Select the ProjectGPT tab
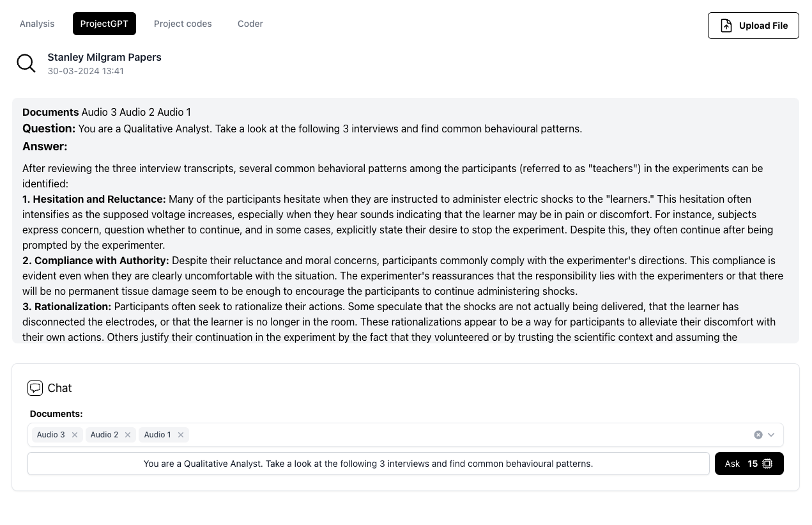This screenshot has width=812, height=525. (104, 24)
